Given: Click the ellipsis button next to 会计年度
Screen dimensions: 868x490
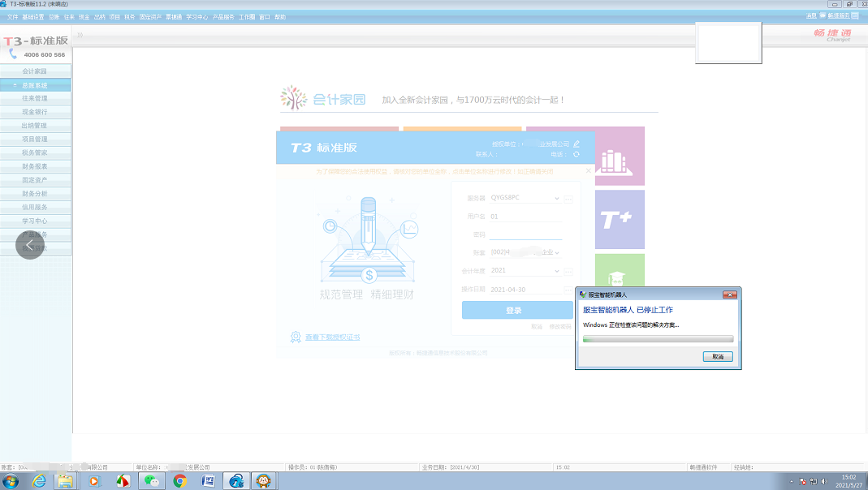Looking at the screenshot, I should (568, 272).
